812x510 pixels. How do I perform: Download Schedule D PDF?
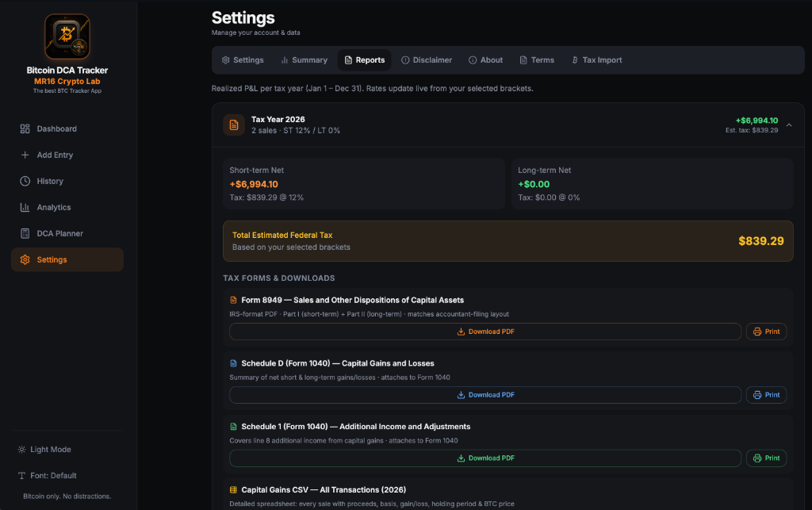click(x=485, y=395)
